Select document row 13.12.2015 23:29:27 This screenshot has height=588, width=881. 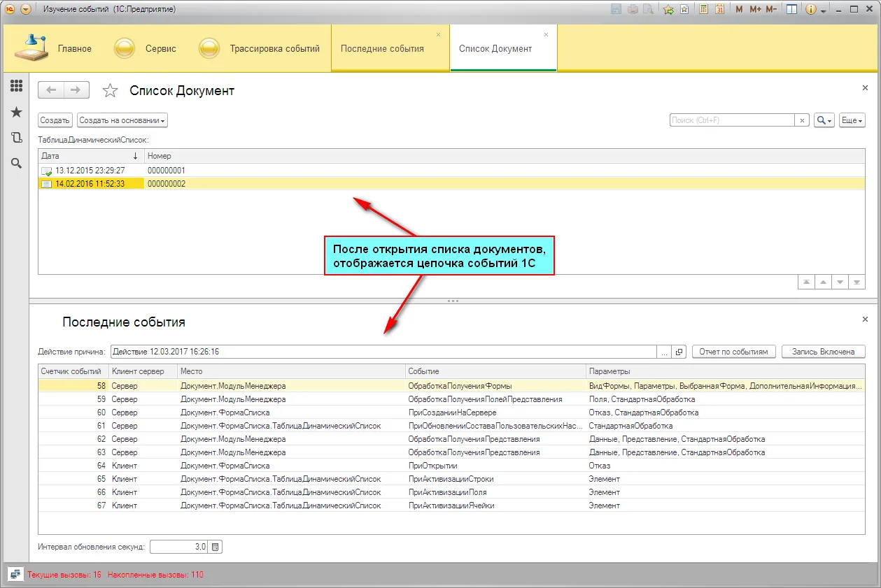pyautogui.click(x=90, y=171)
